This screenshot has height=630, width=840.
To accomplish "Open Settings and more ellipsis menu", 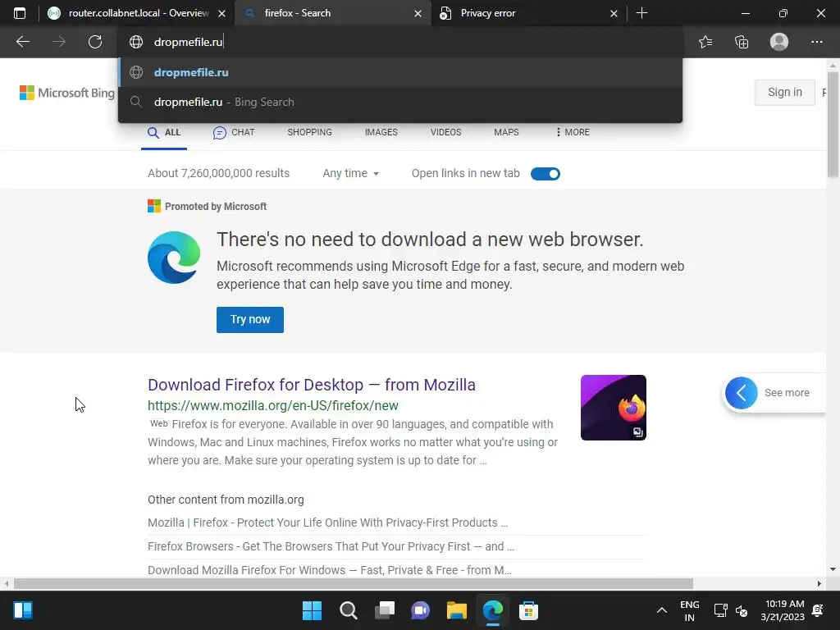I will (816, 42).
